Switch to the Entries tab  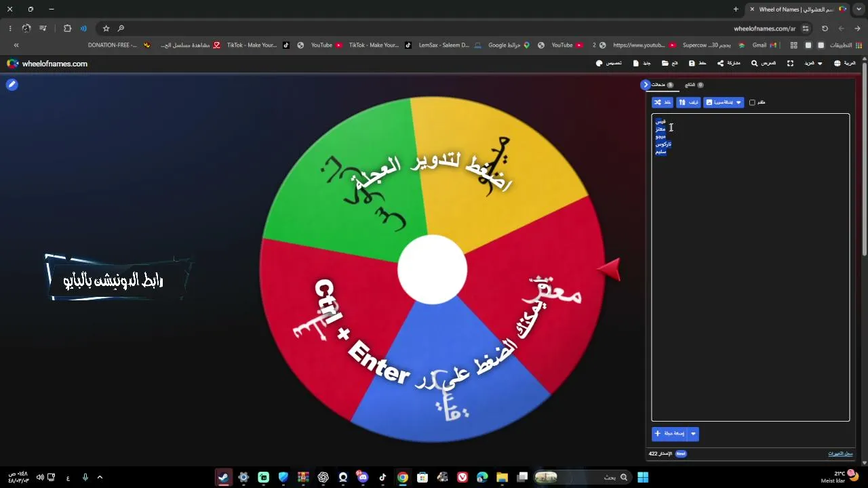point(663,85)
